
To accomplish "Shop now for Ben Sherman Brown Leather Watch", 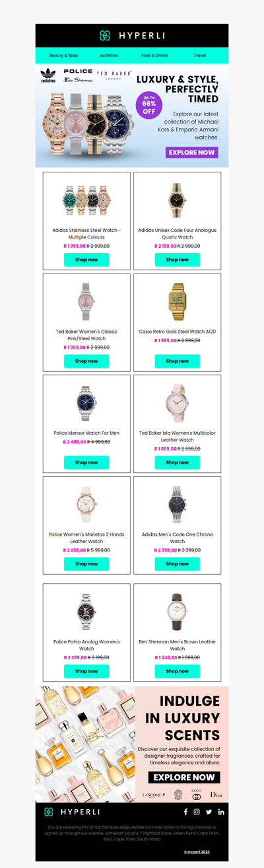I will click(x=177, y=671).
